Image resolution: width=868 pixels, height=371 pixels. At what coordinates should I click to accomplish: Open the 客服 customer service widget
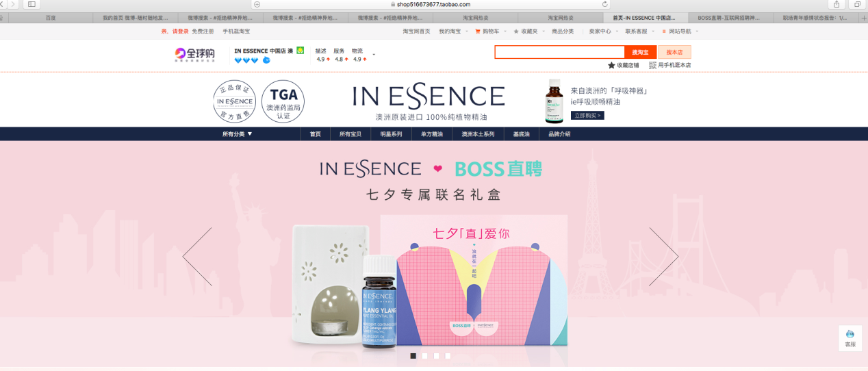click(x=850, y=338)
